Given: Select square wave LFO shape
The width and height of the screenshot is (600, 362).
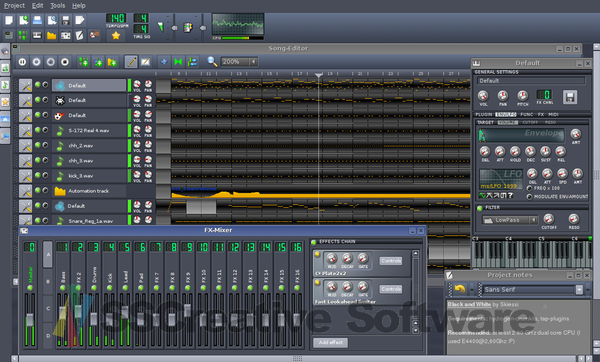Looking at the screenshot, I should tap(503, 196).
